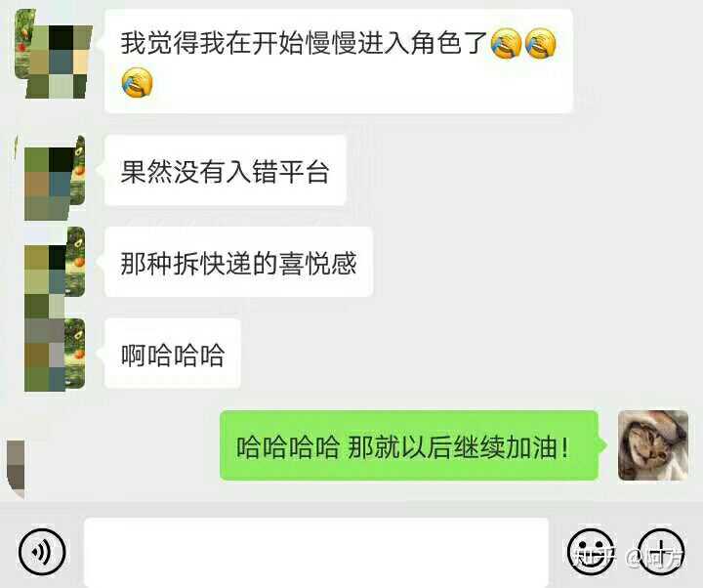This screenshot has width=703, height=588.
Task: Tap the second crying-laughing emoji in first row
Action: (x=541, y=44)
